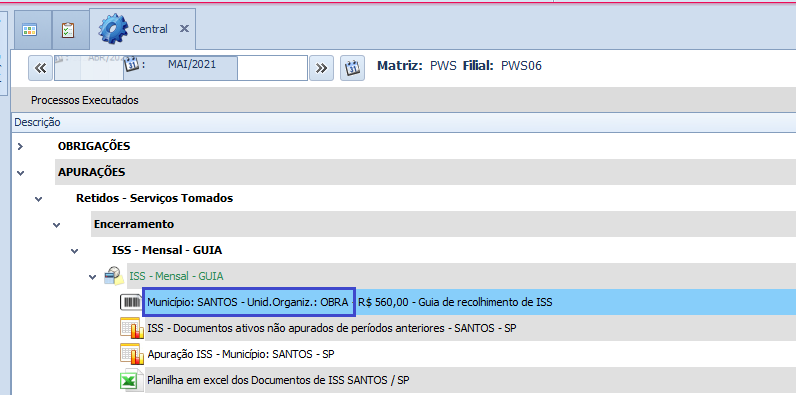
Task: Collapse the green ISS - Mensal - GUIA node
Action: (x=93, y=277)
